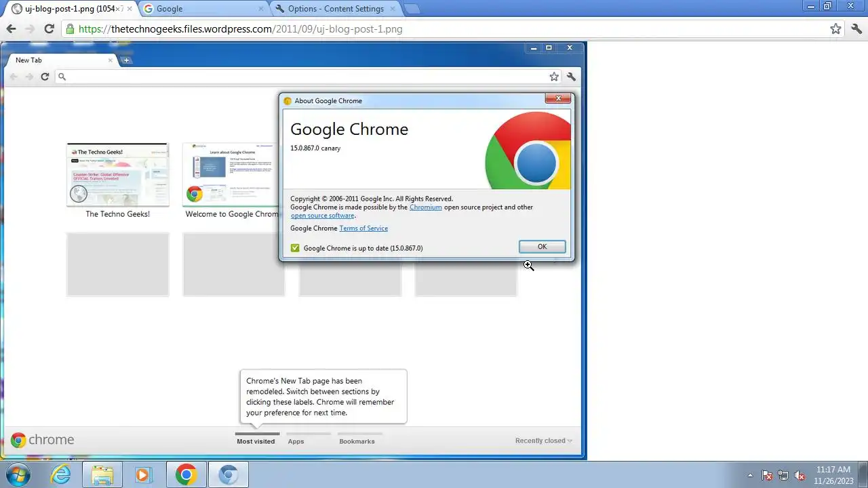Switch to the Apps section label

click(x=296, y=441)
